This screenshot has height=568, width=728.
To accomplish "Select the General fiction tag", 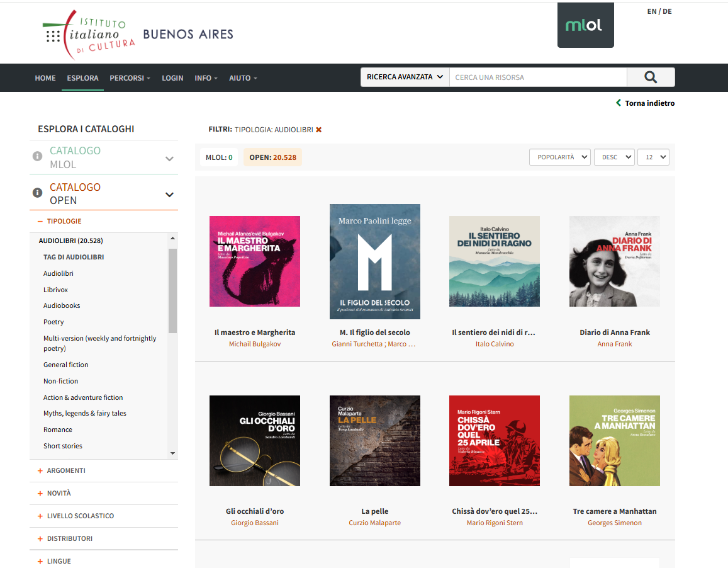I will tap(65, 365).
